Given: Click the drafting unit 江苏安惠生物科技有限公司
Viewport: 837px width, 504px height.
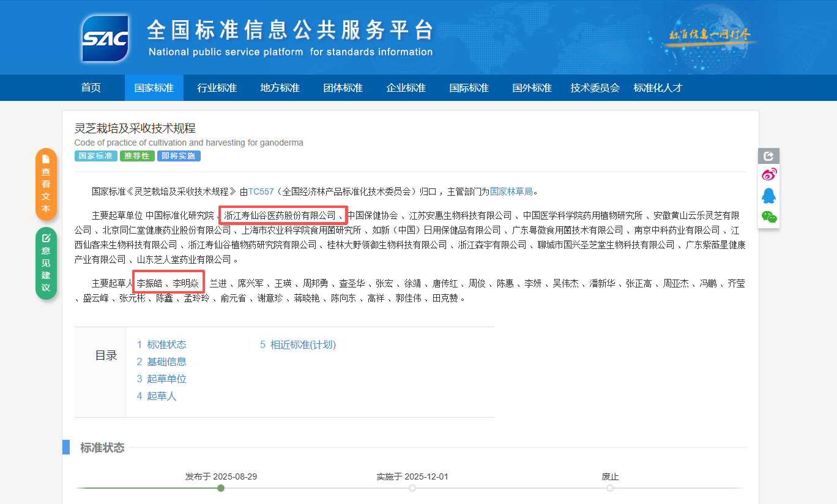Looking at the screenshot, I should (x=460, y=215).
